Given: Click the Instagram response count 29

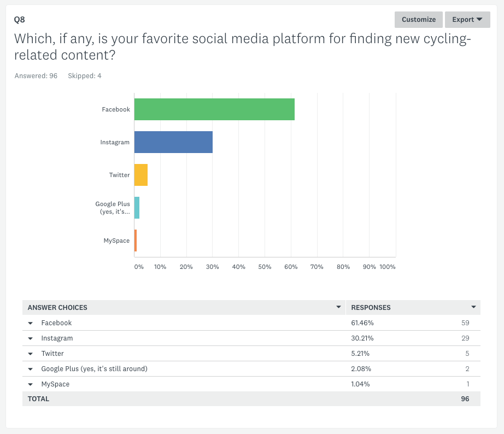Looking at the screenshot, I should (465, 338).
